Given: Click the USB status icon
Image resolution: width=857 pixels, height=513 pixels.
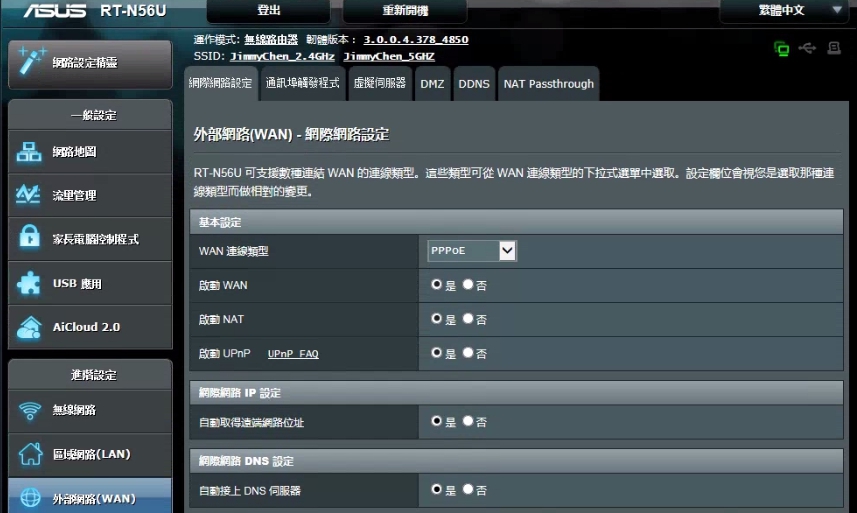Looking at the screenshot, I should pyautogui.click(x=807, y=48).
